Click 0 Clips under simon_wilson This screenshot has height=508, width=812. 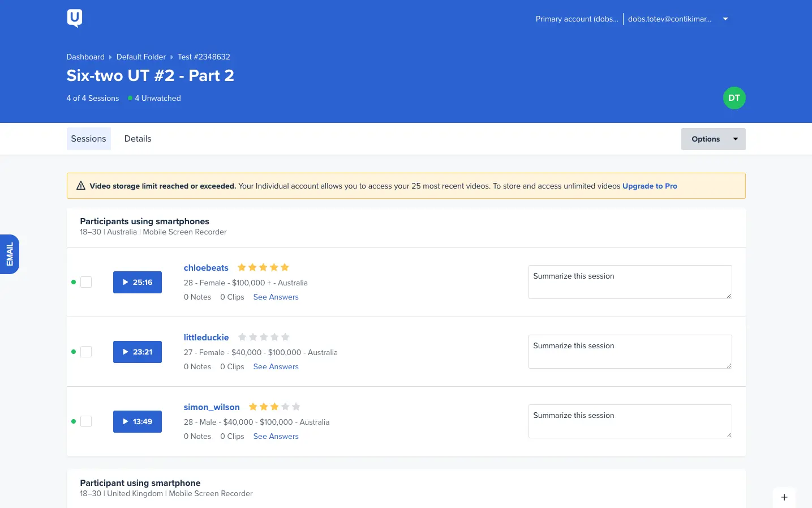(x=232, y=436)
